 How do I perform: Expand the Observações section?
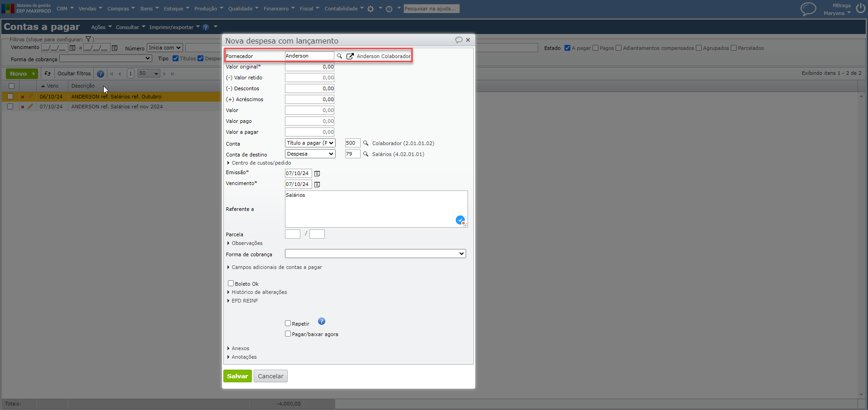pyautogui.click(x=245, y=243)
